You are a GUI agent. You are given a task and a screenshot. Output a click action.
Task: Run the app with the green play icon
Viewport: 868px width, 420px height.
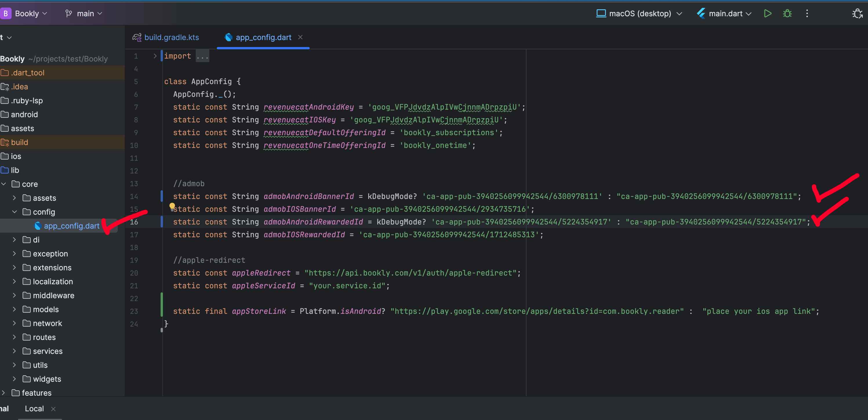point(768,13)
